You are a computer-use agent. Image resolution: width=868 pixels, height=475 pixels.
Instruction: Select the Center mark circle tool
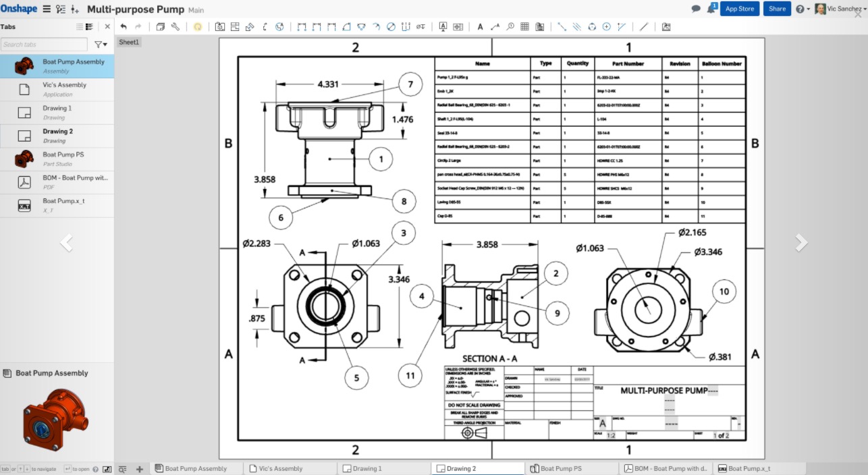tap(607, 27)
